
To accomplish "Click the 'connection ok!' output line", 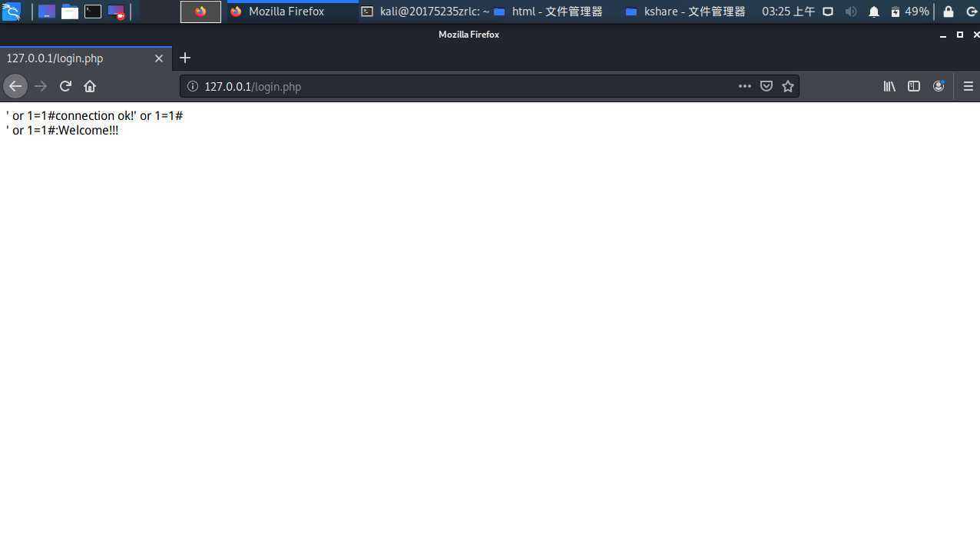I will pyautogui.click(x=94, y=115).
